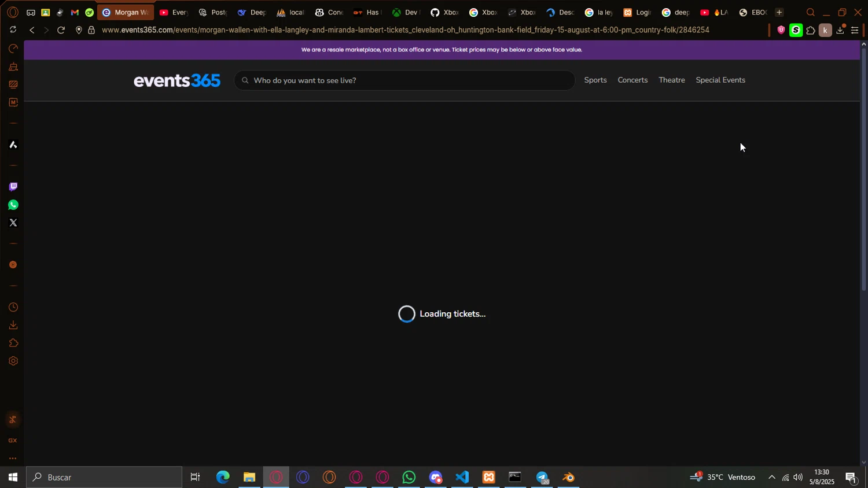The height and width of the screenshot is (488, 868).
Task: Open WhatsApp in the sidebar
Action: [x=13, y=205]
